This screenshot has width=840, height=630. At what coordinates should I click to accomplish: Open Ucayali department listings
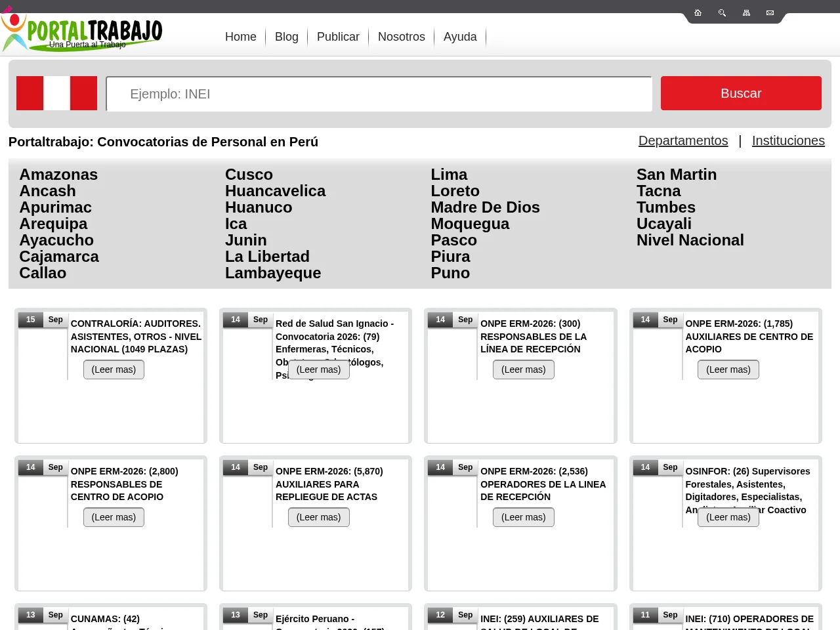pos(663,224)
